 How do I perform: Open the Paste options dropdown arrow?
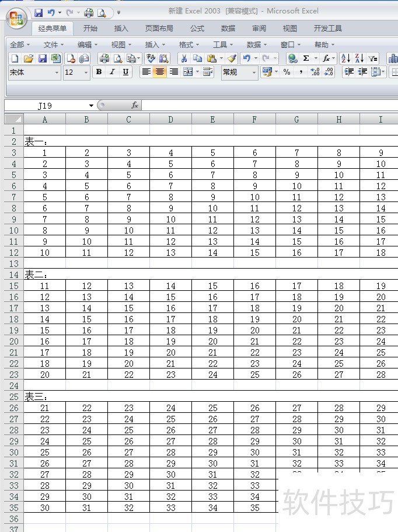point(221,59)
